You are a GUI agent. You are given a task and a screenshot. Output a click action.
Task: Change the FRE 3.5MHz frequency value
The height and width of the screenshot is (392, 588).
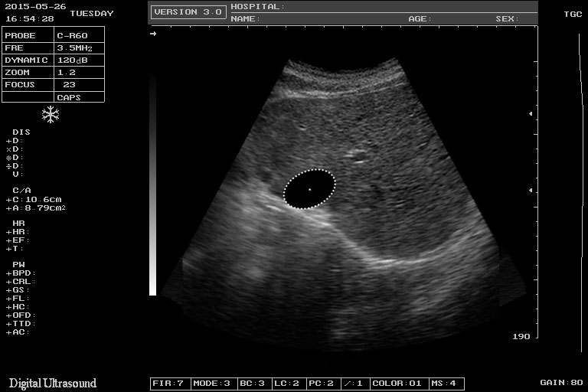click(78, 47)
